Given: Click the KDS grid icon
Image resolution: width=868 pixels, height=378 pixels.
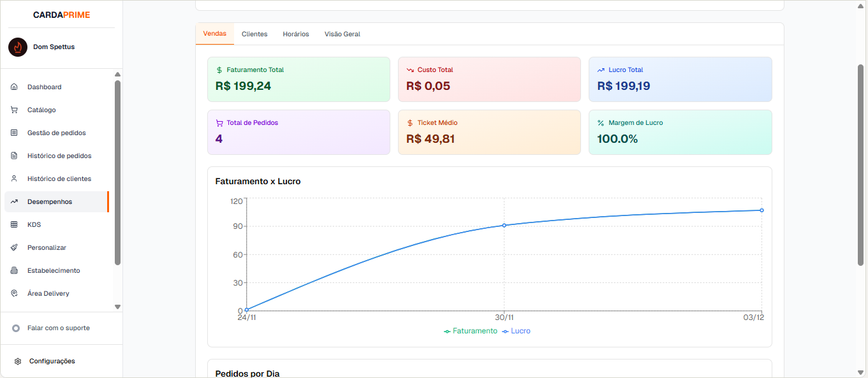Looking at the screenshot, I should 14,224.
